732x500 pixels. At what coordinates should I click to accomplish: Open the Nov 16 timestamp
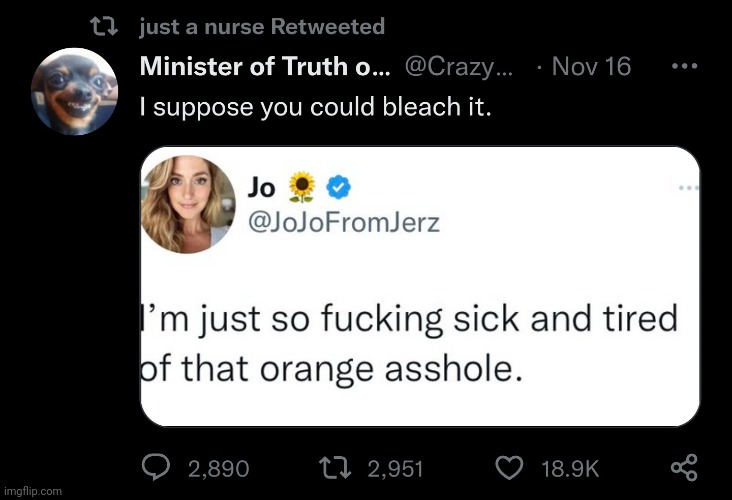pos(591,67)
